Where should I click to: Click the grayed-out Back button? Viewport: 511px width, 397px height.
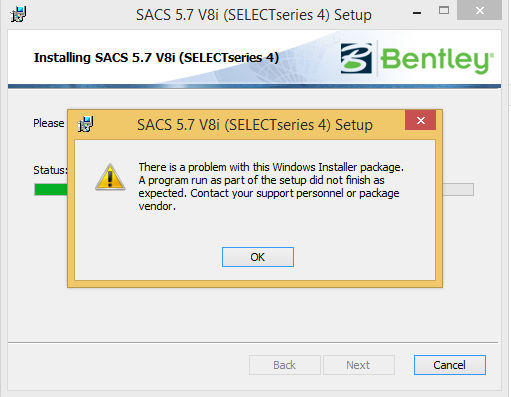pos(285,365)
